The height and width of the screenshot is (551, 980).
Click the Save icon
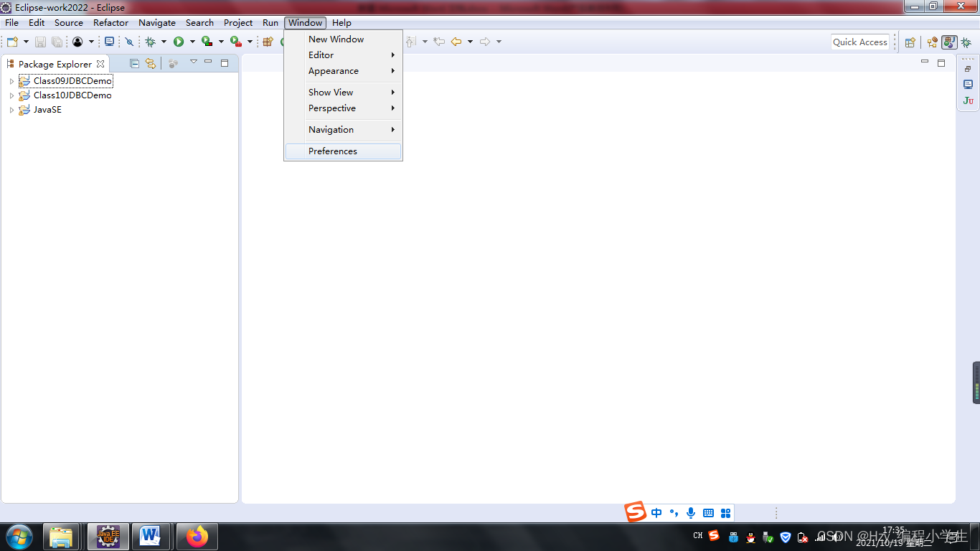coord(40,42)
